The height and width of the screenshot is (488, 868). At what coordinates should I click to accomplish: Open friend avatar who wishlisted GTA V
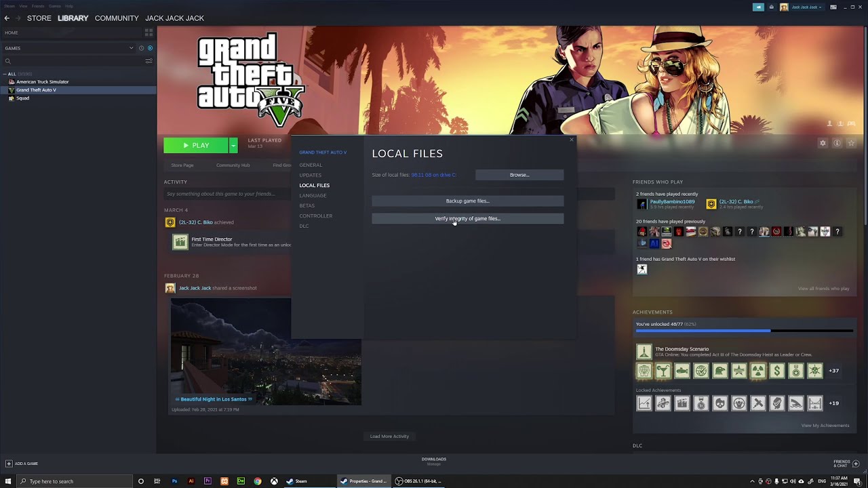pos(642,269)
